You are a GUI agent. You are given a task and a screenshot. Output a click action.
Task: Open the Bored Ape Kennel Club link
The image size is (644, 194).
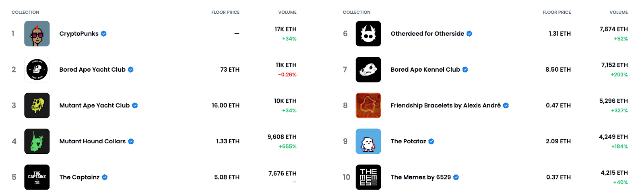point(425,70)
